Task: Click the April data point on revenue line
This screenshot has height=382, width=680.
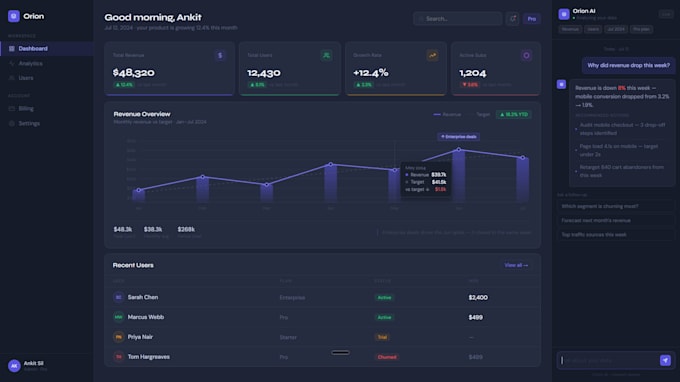Action: pos(331,164)
